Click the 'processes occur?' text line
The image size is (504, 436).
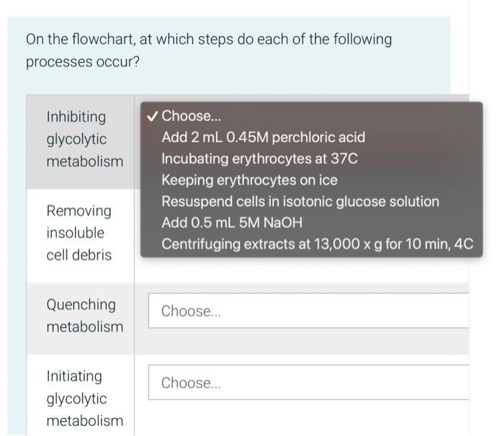pyautogui.click(x=83, y=62)
